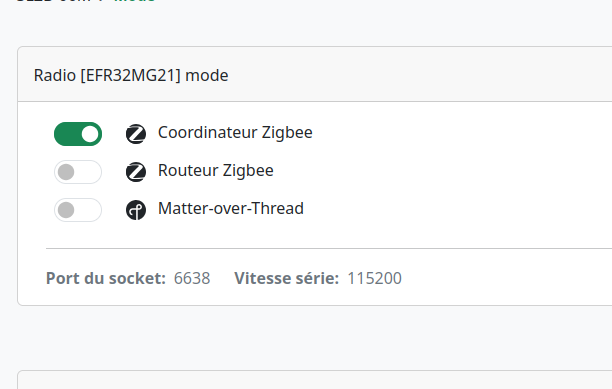The height and width of the screenshot is (389, 612).
Task: Disable the Coordinateur Zigbee switch
Action: point(78,134)
